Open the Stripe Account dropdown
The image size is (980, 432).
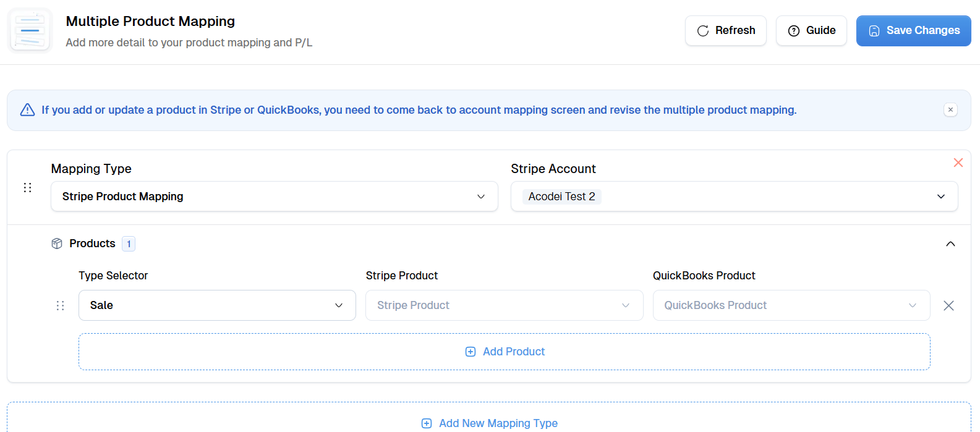point(735,197)
